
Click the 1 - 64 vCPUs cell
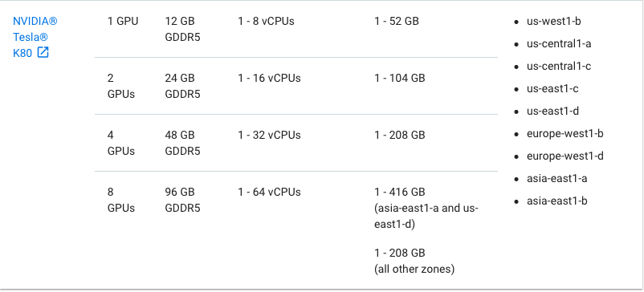[x=269, y=193]
